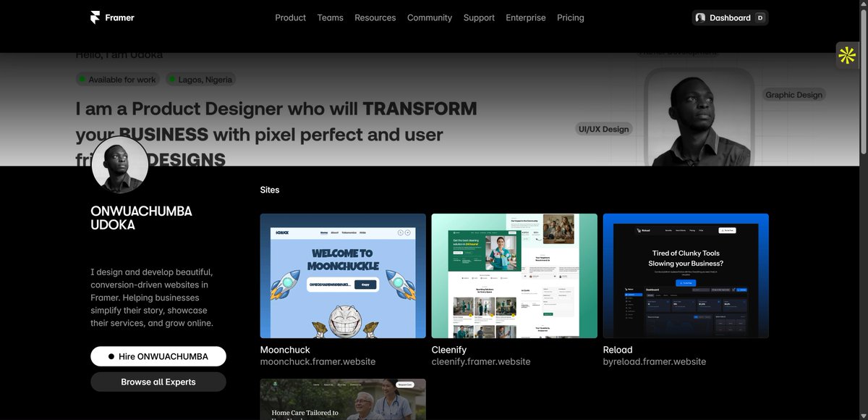Click the Reload site preview thumbnail
The width and height of the screenshot is (868, 420).
[x=685, y=275]
